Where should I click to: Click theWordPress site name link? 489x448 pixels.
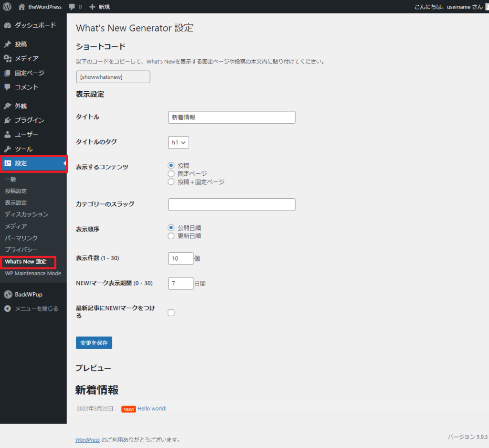point(45,7)
